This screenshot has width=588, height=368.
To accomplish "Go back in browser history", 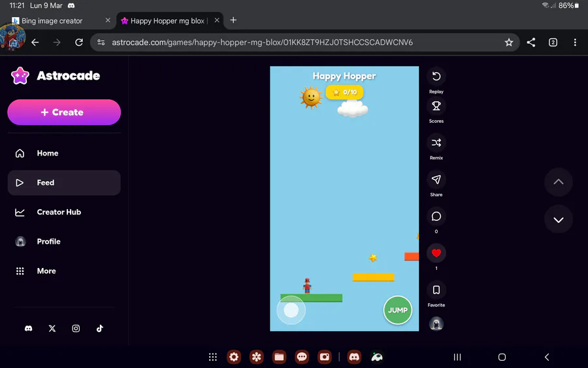I will (x=35, y=42).
